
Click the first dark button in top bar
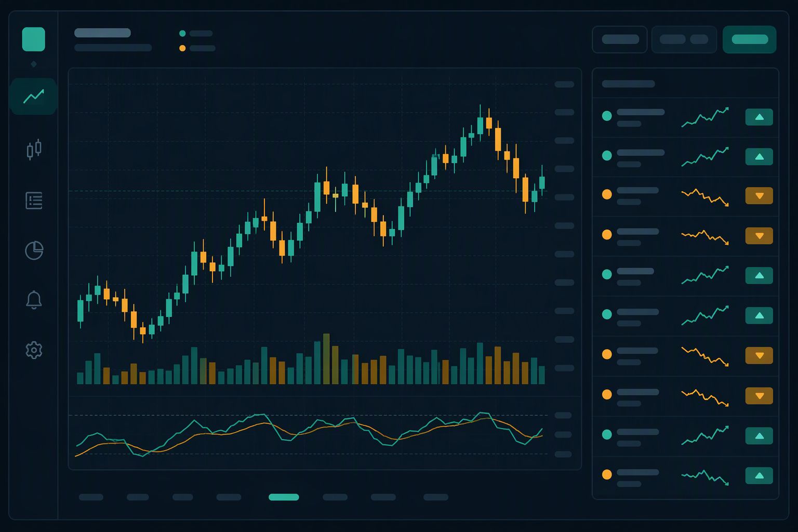click(620, 39)
